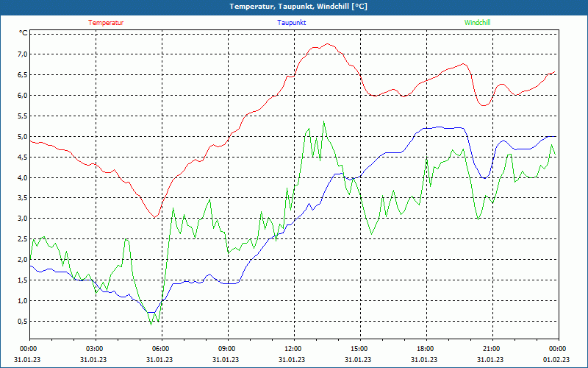Click the 1,0 y-axis value
The height and width of the screenshot is (368, 588).
[x=23, y=301]
